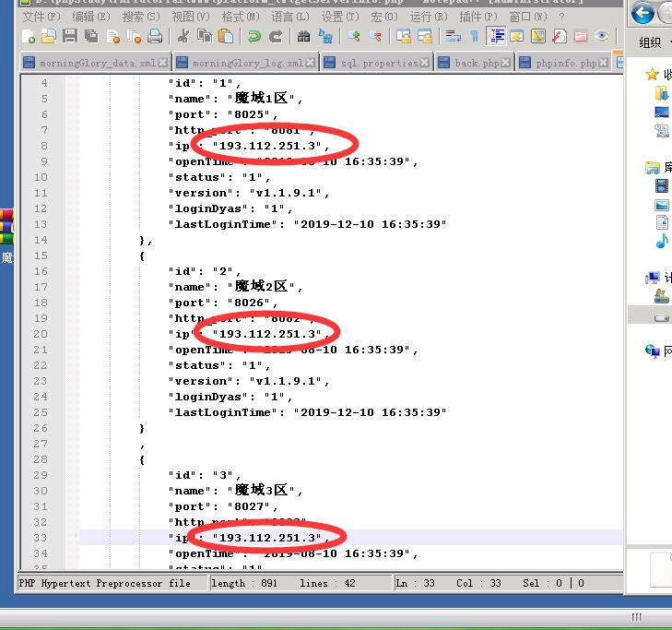The image size is (672, 630).
Task: Toggle synchronized horizontal scrolling
Action: (425, 37)
